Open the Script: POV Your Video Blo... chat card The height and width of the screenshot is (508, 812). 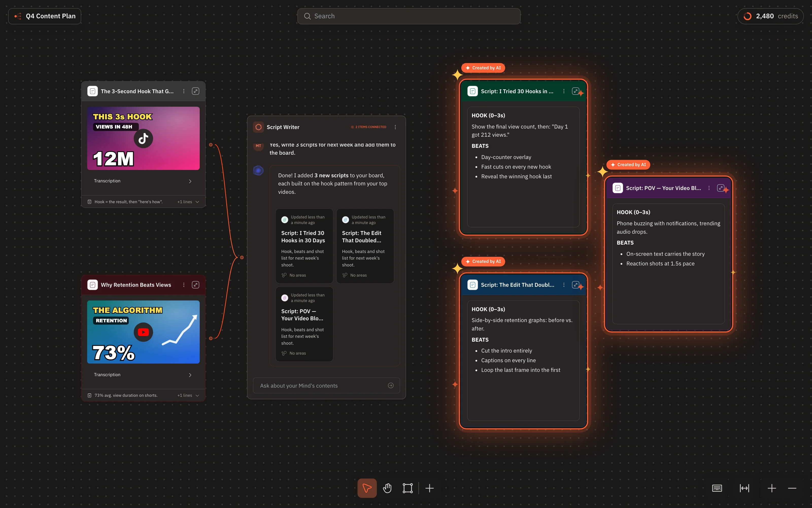point(304,324)
